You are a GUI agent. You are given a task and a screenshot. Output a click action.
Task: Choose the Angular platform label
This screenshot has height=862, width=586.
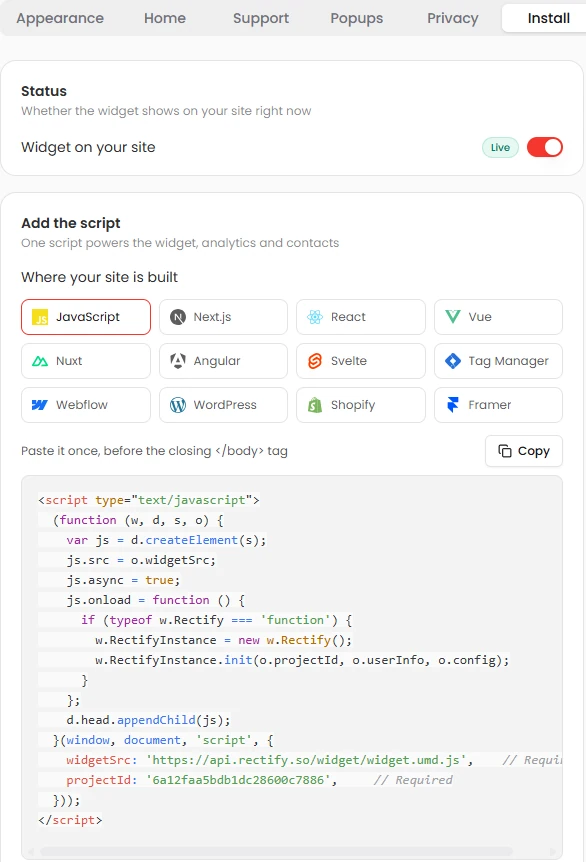tap(217, 361)
